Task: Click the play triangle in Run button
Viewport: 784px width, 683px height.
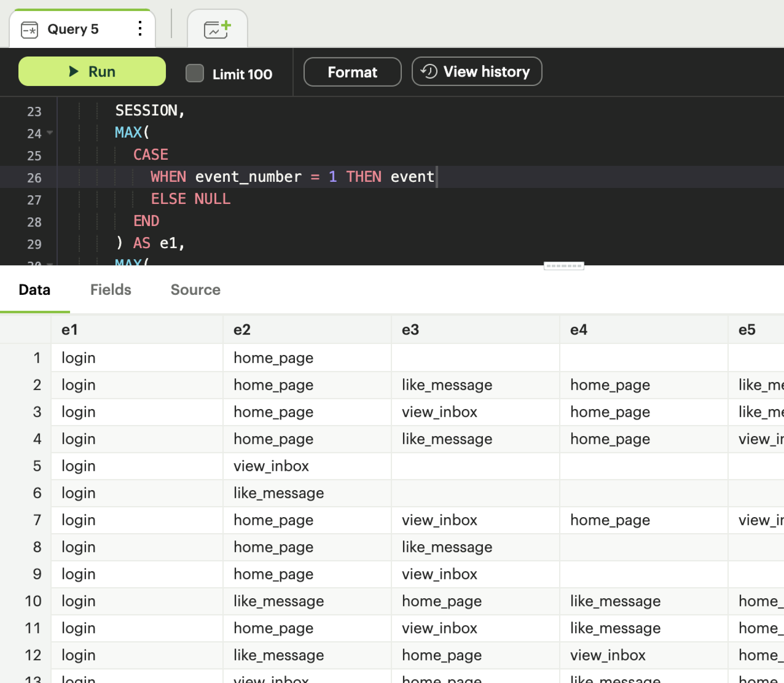Action: (x=73, y=72)
